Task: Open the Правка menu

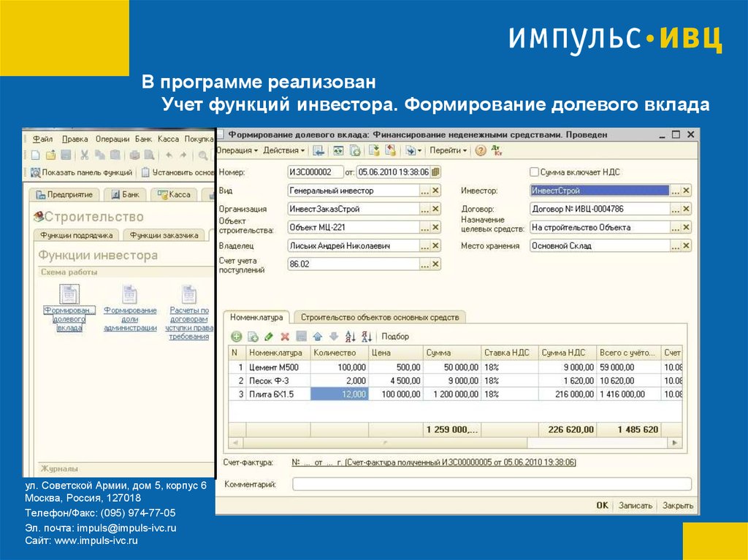Action: [x=75, y=139]
